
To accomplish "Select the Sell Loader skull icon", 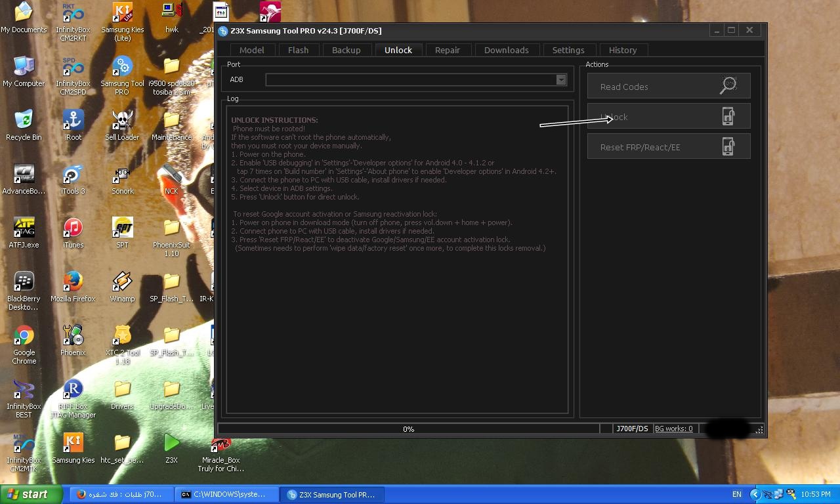I will pyautogui.click(x=122, y=126).
